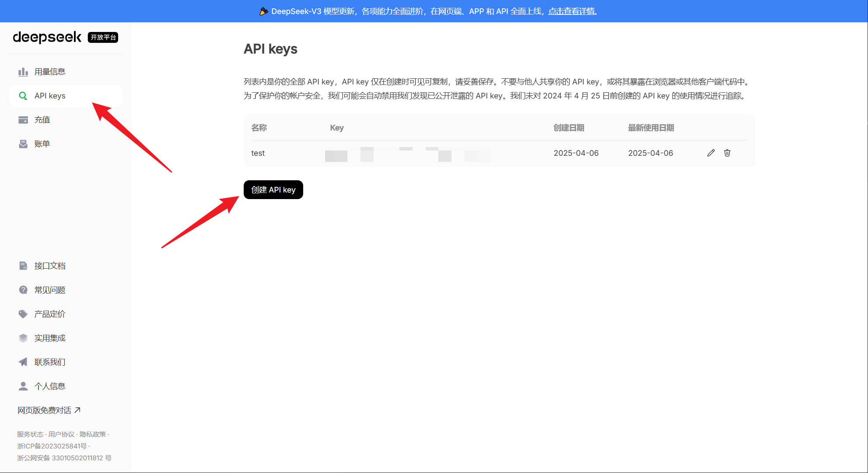Click the document icon beside 接口文档
868x473 pixels.
pyautogui.click(x=23, y=266)
